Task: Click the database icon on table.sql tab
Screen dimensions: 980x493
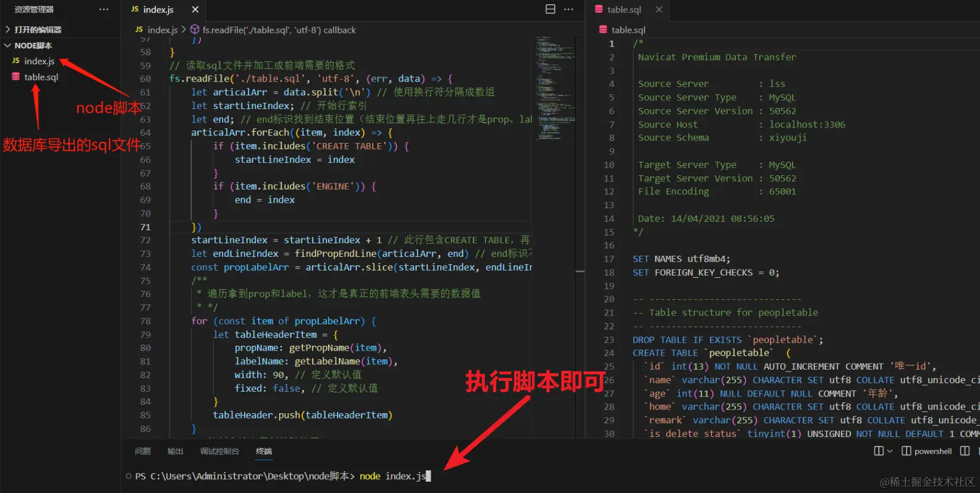Action: pyautogui.click(x=599, y=10)
